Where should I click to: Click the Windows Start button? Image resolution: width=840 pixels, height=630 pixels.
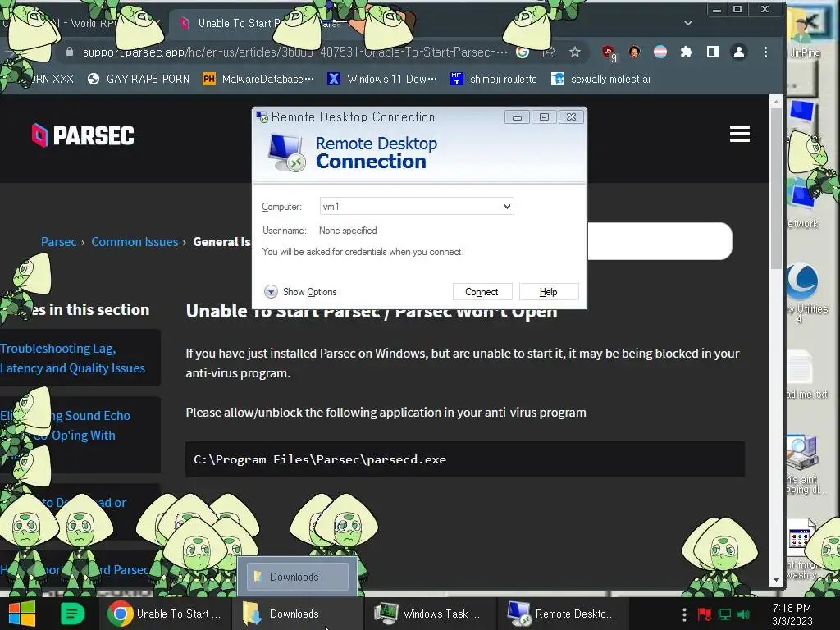(x=21, y=614)
